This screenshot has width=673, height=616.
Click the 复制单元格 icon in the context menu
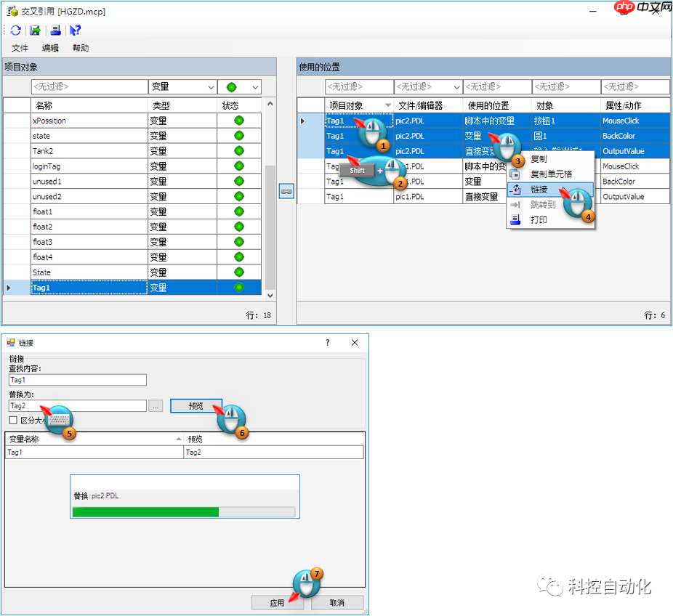[516, 174]
